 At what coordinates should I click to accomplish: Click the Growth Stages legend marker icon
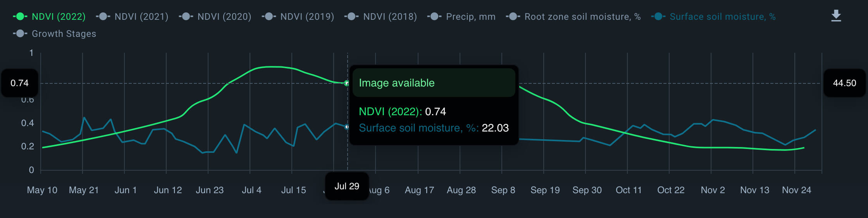point(20,34)
